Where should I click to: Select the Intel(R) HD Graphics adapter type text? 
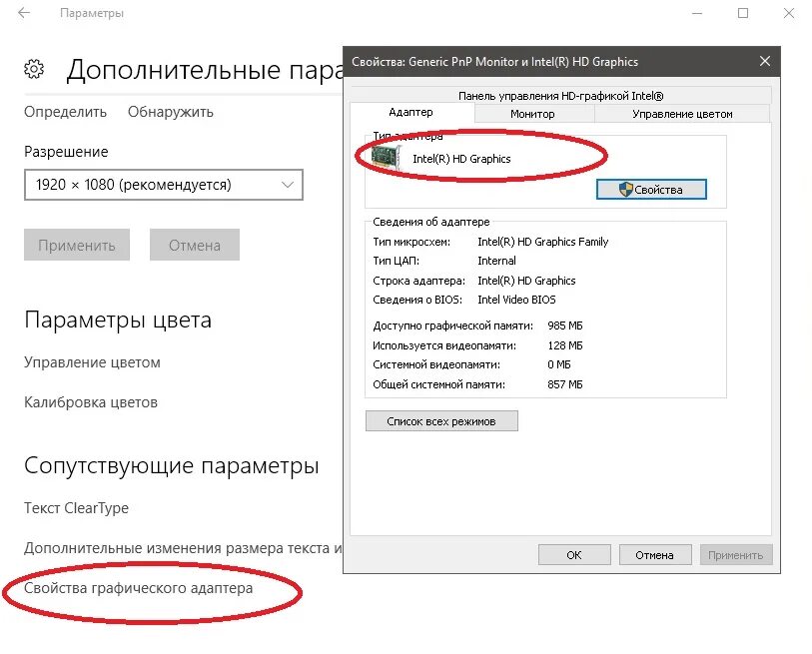pyautogui.click(x=461, y=159)
